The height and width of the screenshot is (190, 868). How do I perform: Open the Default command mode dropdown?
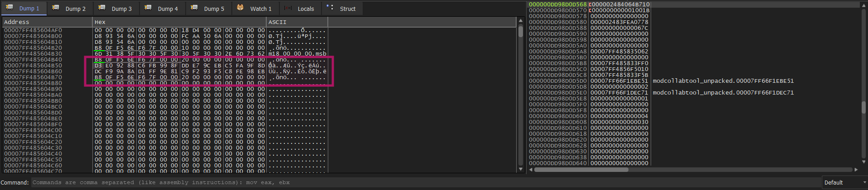(844, 183)
